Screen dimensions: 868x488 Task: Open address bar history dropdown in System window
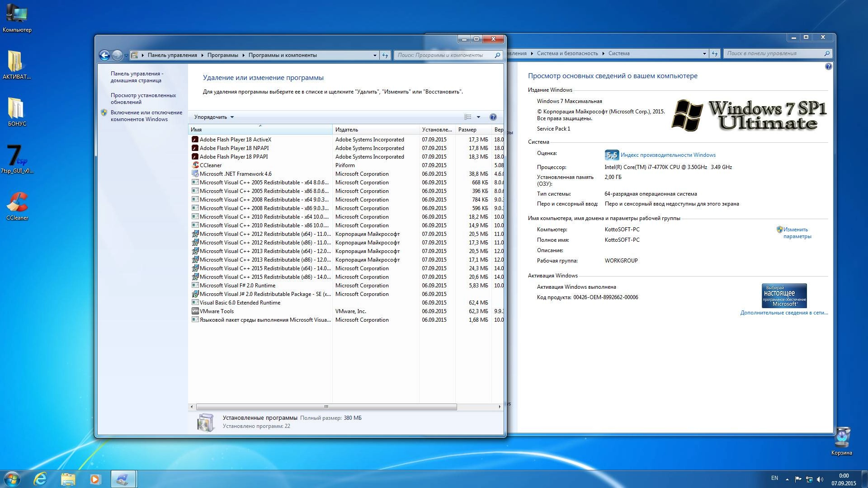coord(704,53)
